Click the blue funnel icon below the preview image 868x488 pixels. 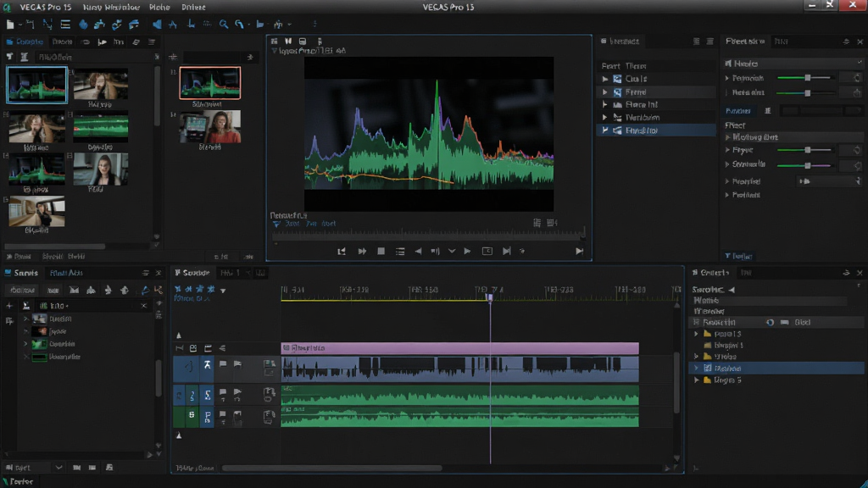pos(276,224)
